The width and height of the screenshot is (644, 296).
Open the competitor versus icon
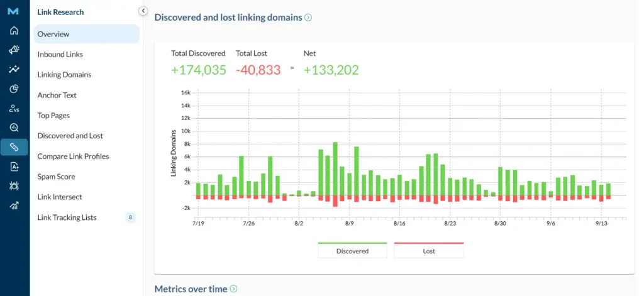click(14, 108)
